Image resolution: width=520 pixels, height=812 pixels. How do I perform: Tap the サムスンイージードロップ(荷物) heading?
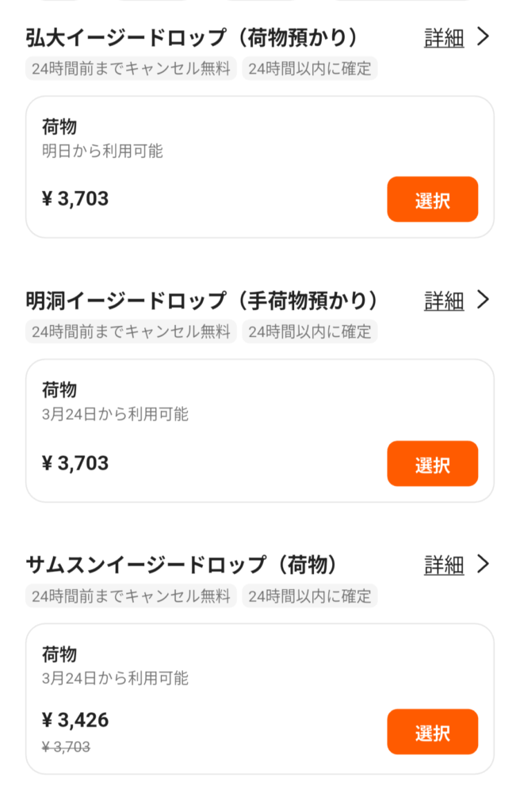coord(182,565)
